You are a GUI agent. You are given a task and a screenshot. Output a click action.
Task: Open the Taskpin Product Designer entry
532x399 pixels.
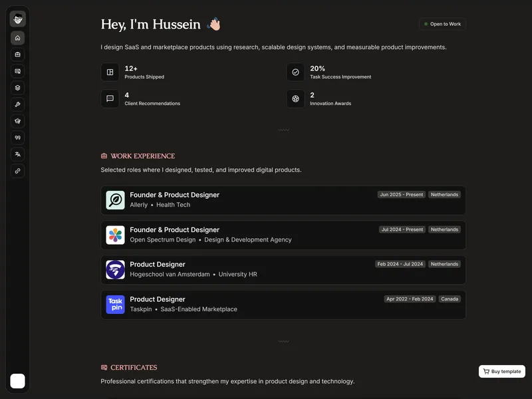click(x=283, y=305)
